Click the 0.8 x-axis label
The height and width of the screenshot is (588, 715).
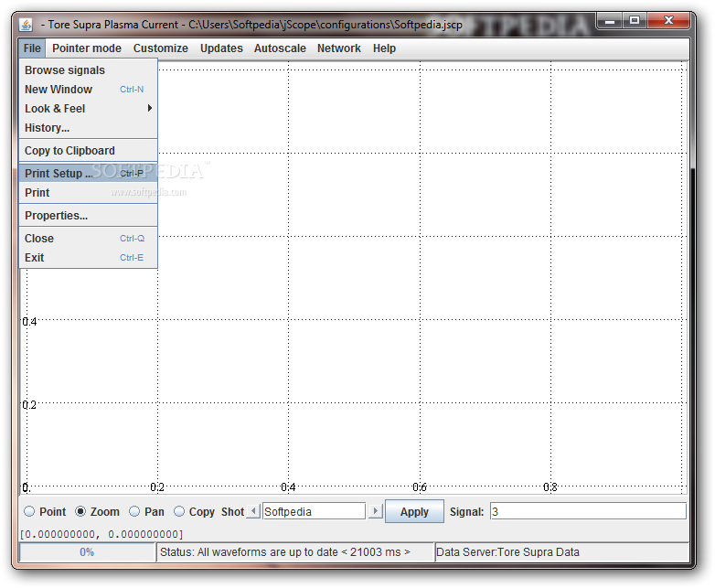pyautogui.click(x=550, y=487)
